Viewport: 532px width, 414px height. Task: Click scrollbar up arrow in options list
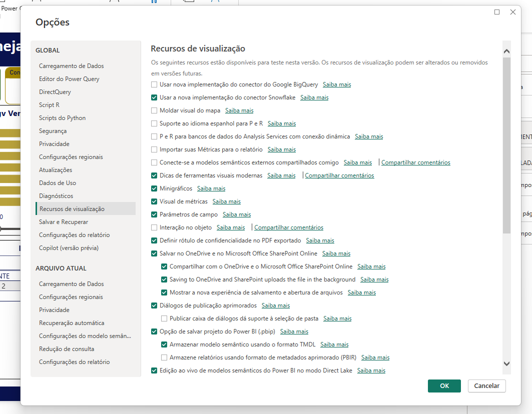506,51
